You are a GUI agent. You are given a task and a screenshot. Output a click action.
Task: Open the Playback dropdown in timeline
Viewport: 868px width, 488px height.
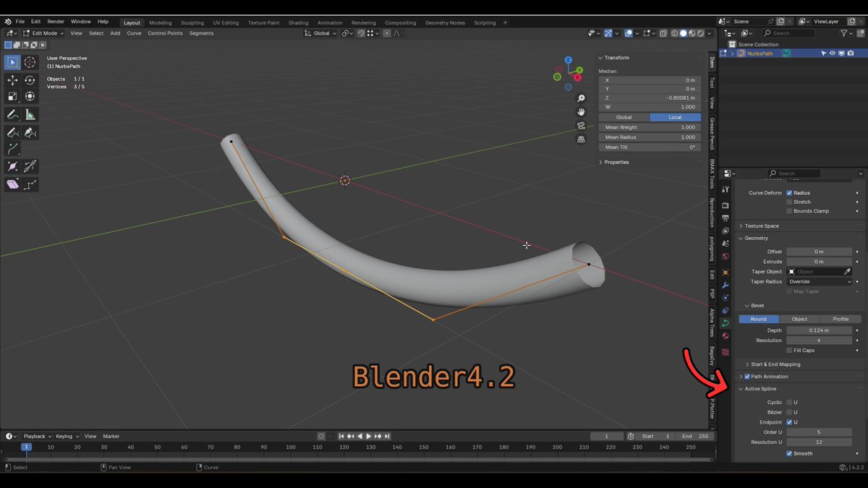coord(35,436)
